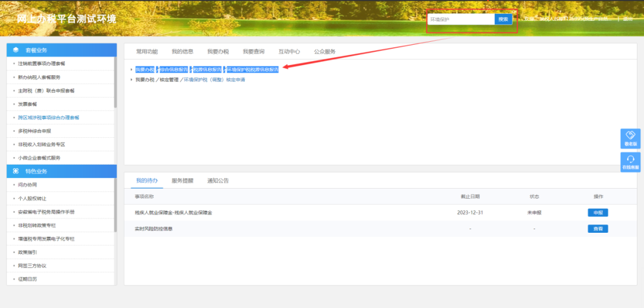
Task: Click 退出 to log out
Action: (627, 19)
